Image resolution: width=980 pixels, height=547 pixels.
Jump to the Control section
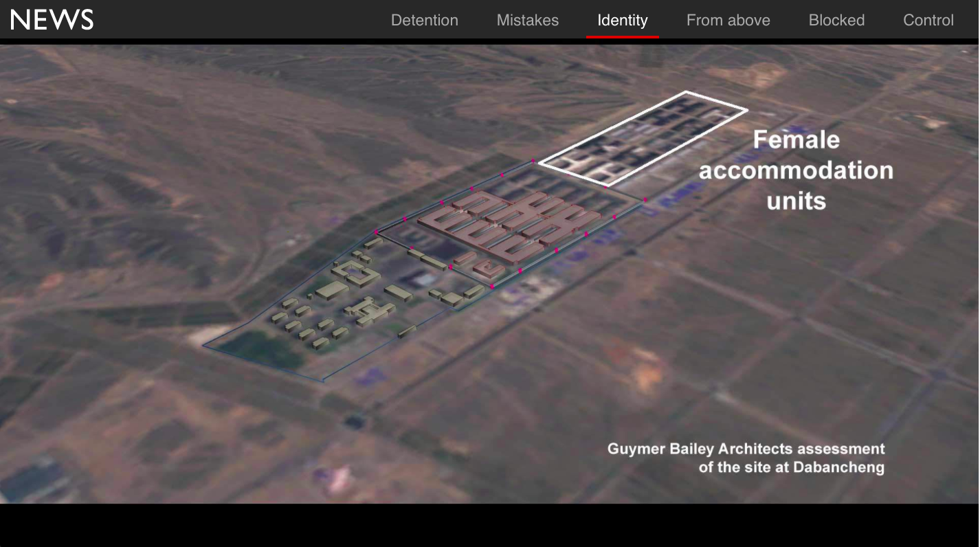(x=928, y=21)
